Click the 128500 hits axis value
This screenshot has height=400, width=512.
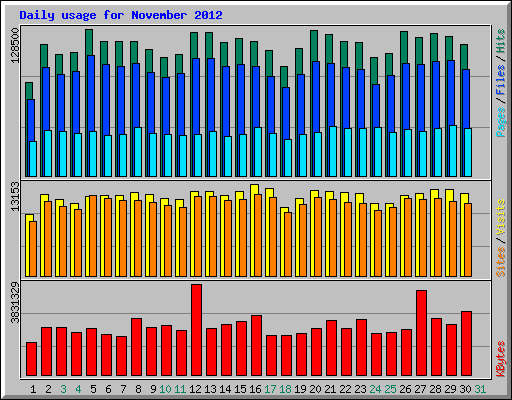pos(15,45)
